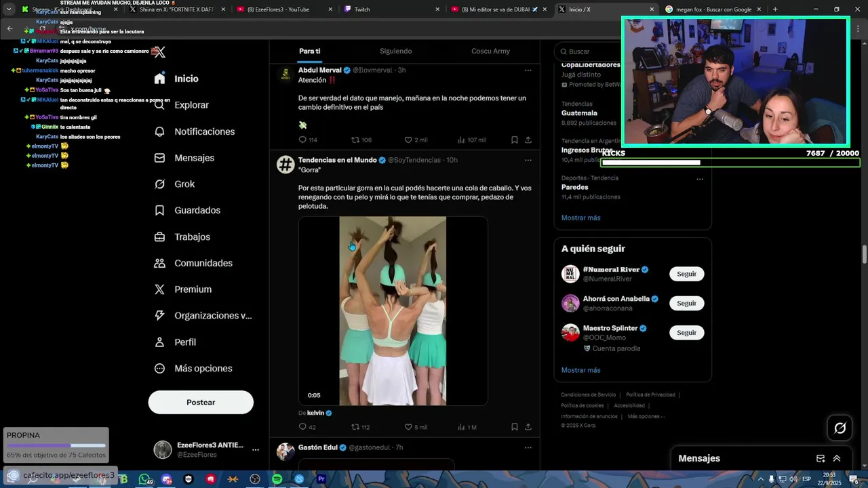The width and height of the screenshot is (868, 488).
Task: Reply to Abdul Merval's post (114)
Action: click(308, 140)
